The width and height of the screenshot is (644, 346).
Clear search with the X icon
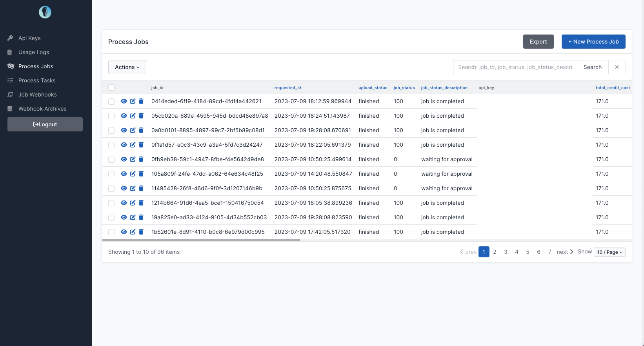point(617,67)
